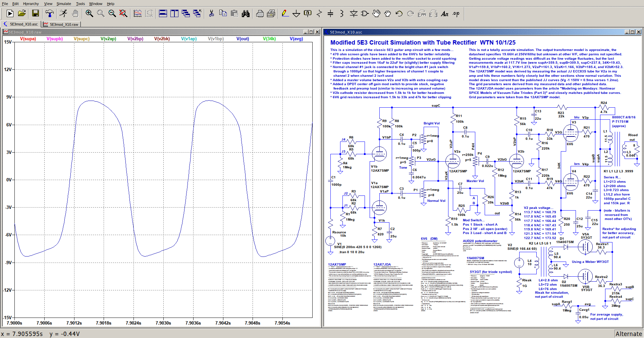Click the tile windows horizontally icon

pyautogui.click(x=163, y=13)
